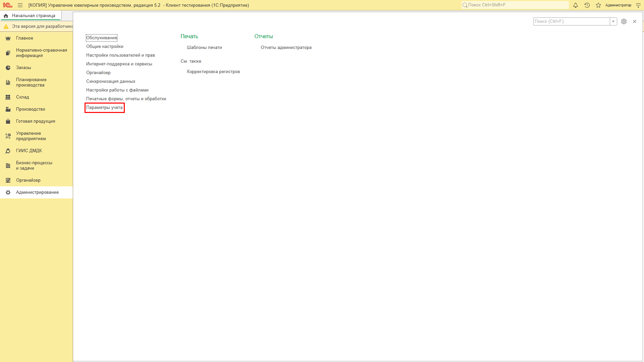Open Обслуживание link

click(x=102, y=38)
